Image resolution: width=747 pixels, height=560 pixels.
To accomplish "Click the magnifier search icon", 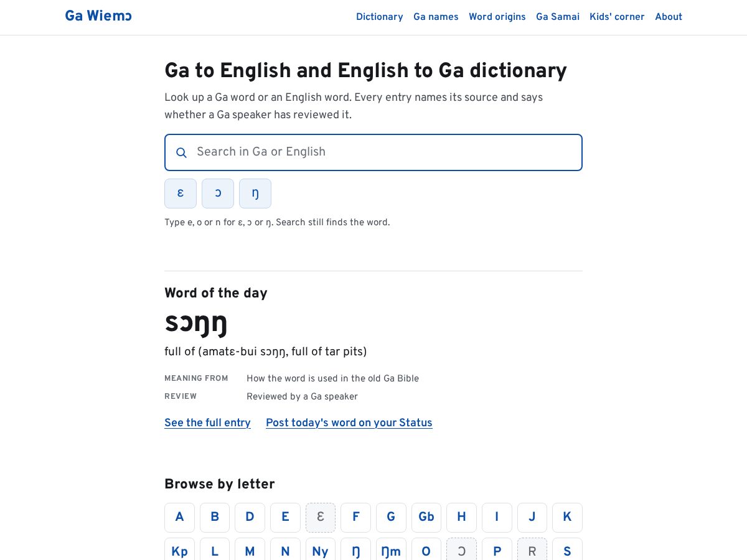I will pos(181,152).
